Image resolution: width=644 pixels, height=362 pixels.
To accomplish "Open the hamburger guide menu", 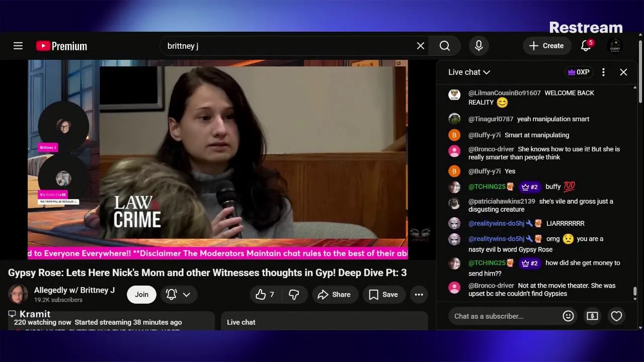I will coord(18,46).
